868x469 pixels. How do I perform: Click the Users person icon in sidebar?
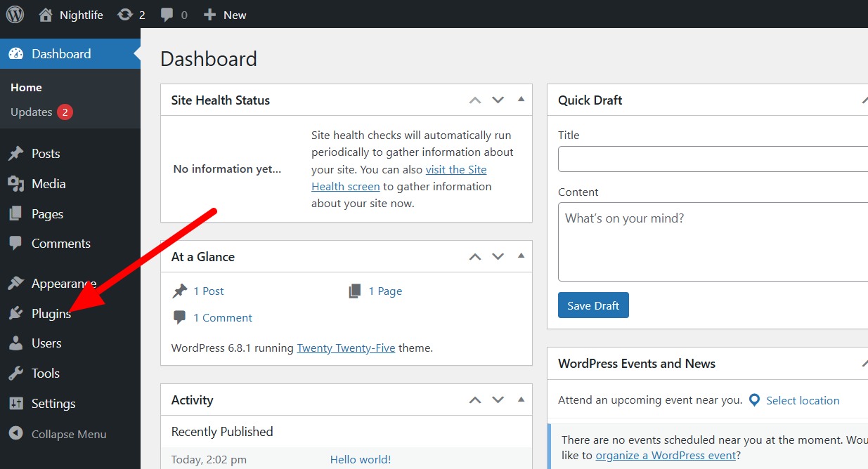[15, 343]
